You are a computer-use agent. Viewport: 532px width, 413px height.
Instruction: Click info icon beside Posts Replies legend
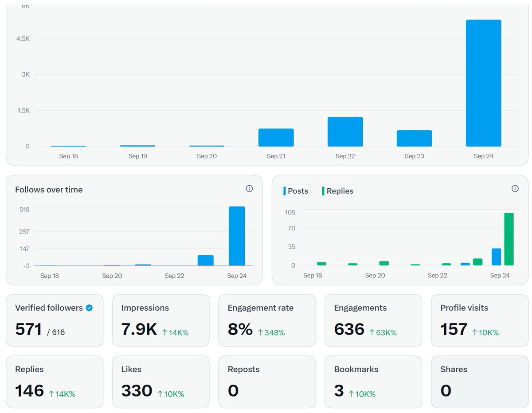pos(515,189)
